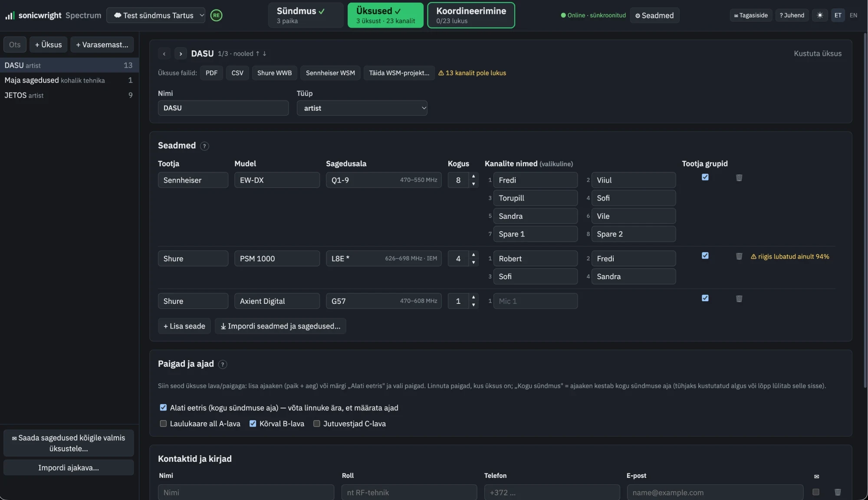Open G57 frequency range selector
Image resolution: width=868 pixels, height=500 pixels.
point(384,301)
